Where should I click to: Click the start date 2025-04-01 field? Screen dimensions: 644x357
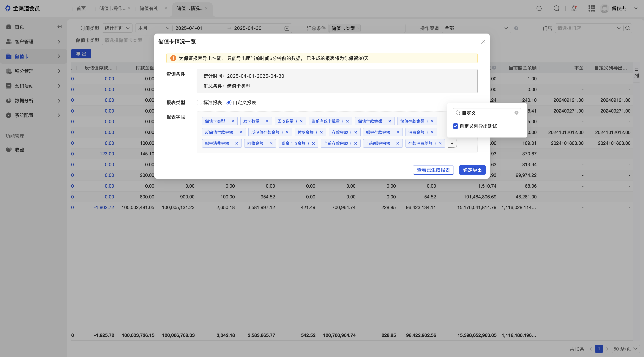click(x=189, y=28)
